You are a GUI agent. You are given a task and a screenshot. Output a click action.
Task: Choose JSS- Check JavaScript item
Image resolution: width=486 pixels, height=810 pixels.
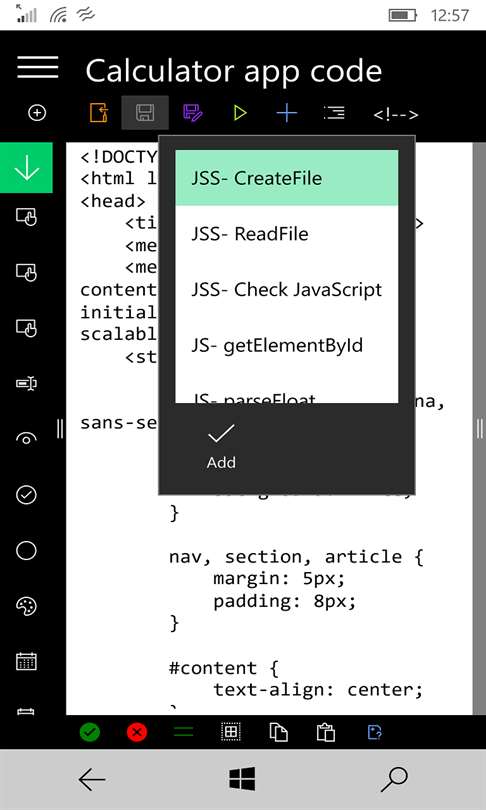287,289
